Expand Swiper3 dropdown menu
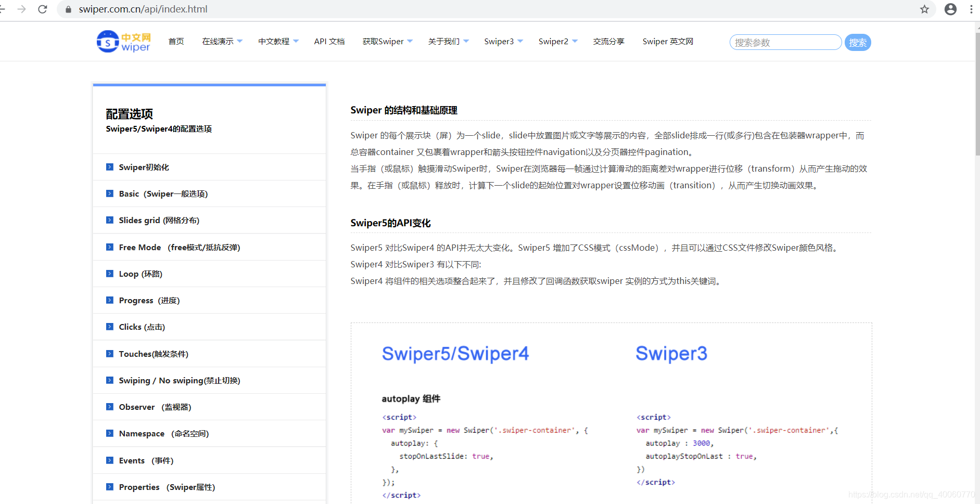This screenshot has height=504, width=980. 504,42
